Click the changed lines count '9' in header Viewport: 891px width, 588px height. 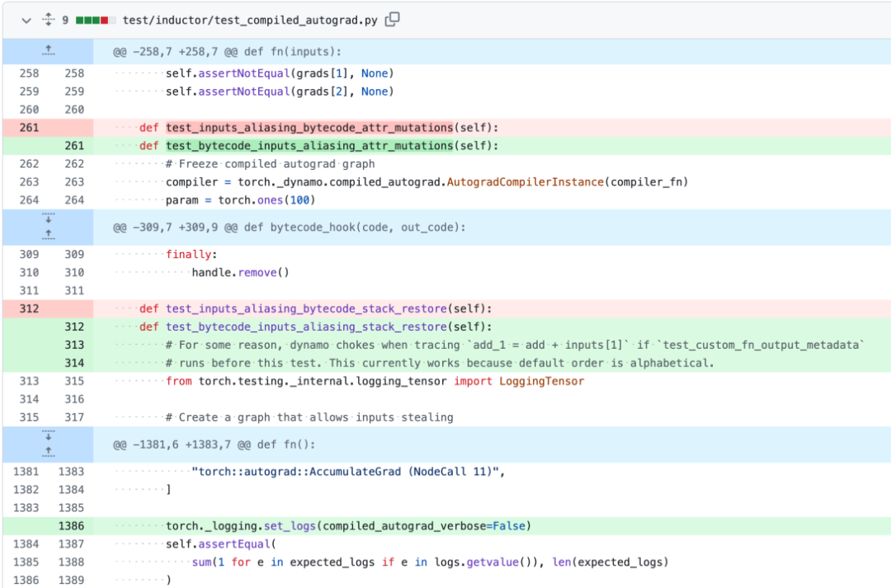pyautogui.click(x=65, y=21)
